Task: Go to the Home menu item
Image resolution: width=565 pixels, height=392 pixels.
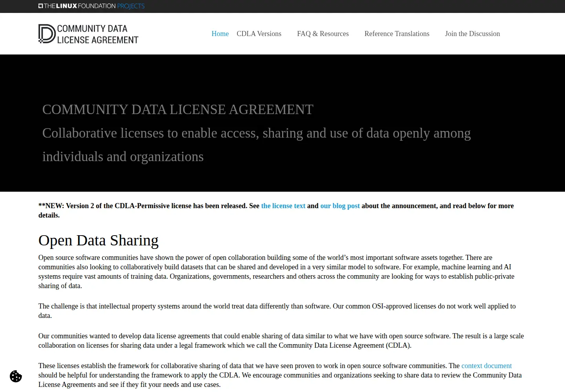Action: (x=220, y=34)
